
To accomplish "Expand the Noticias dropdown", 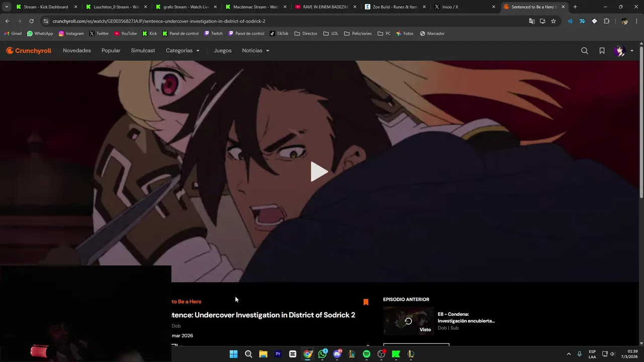I will (256, 51).
